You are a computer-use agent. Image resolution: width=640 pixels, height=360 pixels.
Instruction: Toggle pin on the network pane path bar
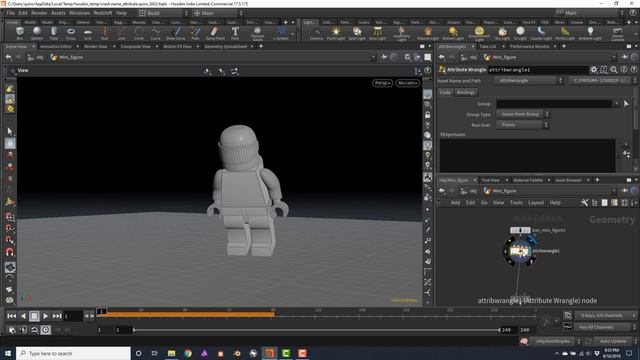coord(624,191)
